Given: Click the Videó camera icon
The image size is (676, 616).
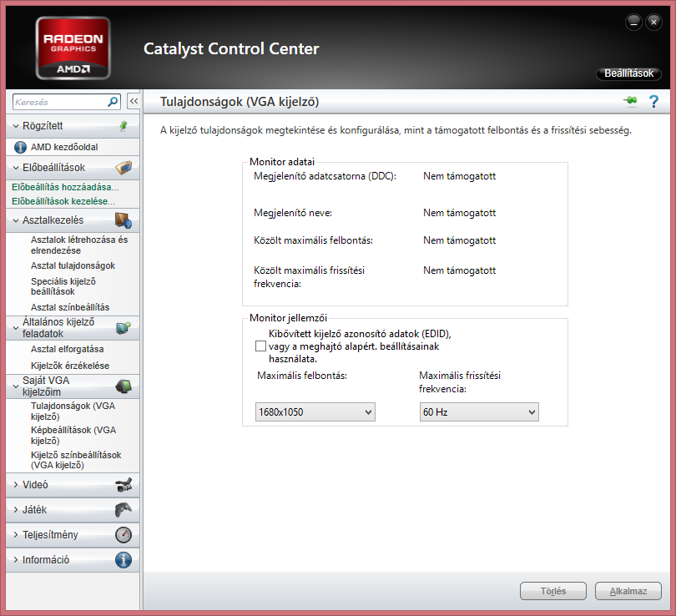Looking at the screenshot, I should click(124, 485).
